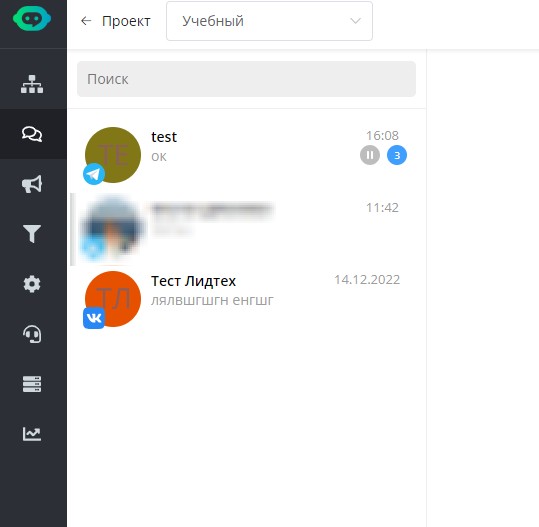The height and width of the screenshot is (527, 539).
Task: Open the server storage sidebar icon
Action: (x=32, y=384)
